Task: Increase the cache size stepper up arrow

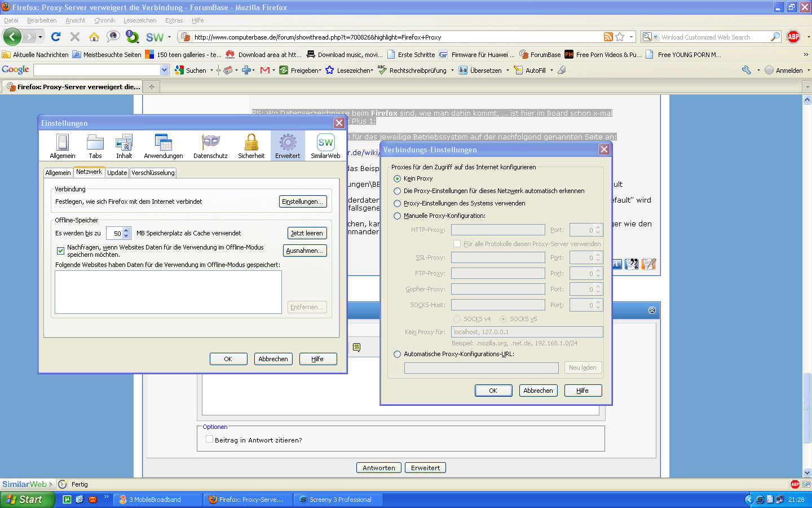Action: (126, 230)
